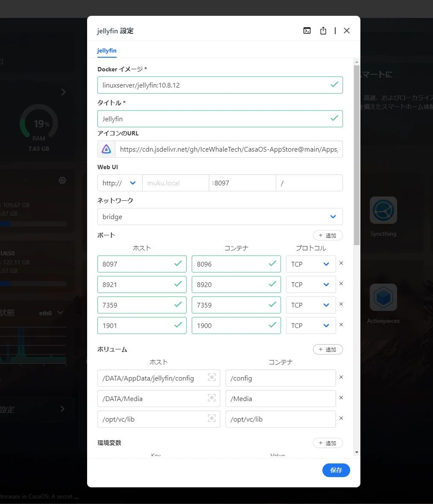Remove the 8097 port mapping row
This screenshot has width=433, height=504.
click(x=341, y=263)
